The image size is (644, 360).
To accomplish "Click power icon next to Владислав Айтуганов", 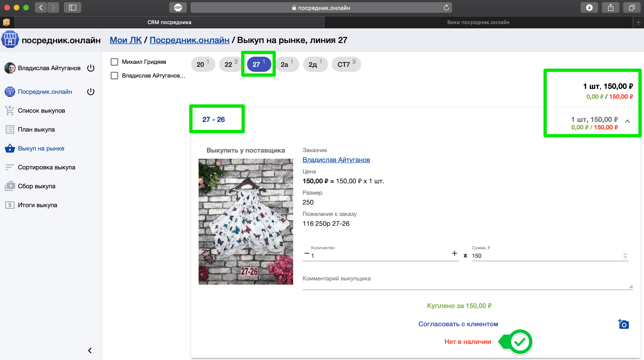I will click(x=91, y=68).
